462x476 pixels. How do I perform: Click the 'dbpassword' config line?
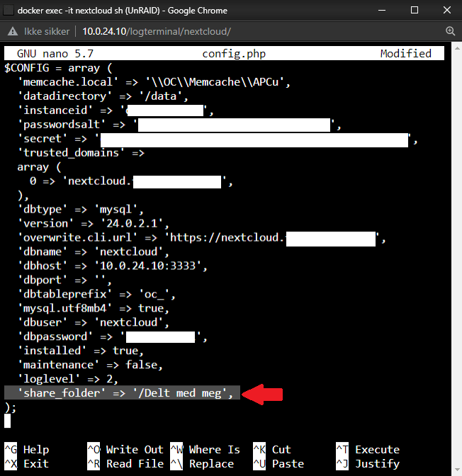click(113, 336)
